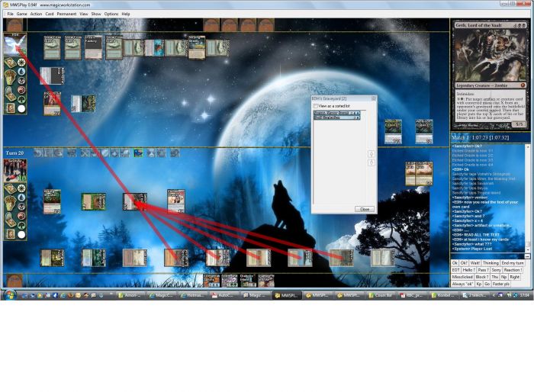The height and width of the screenshot is (392, 534).
Task: Send the "Hello !" quick chat message
Action: pyautogui.click(x=468, y=270)
